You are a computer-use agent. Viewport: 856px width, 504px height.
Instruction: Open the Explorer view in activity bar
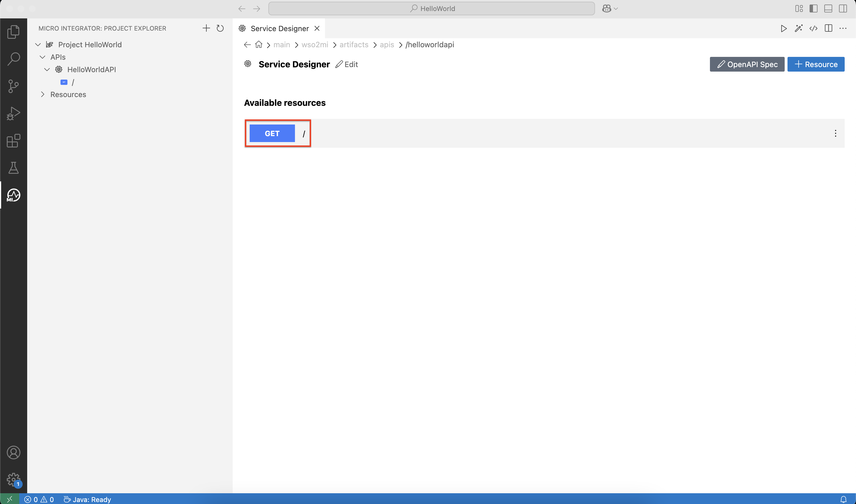click(13, 32)
